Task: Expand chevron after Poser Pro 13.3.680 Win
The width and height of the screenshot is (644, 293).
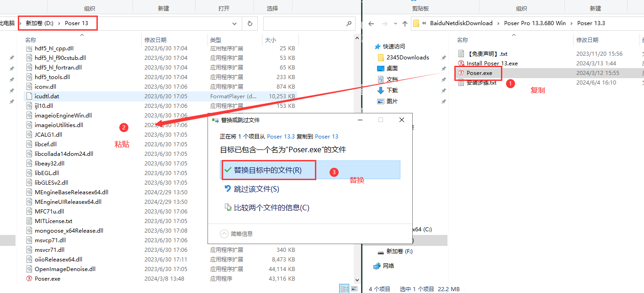Action: (572, 23)
